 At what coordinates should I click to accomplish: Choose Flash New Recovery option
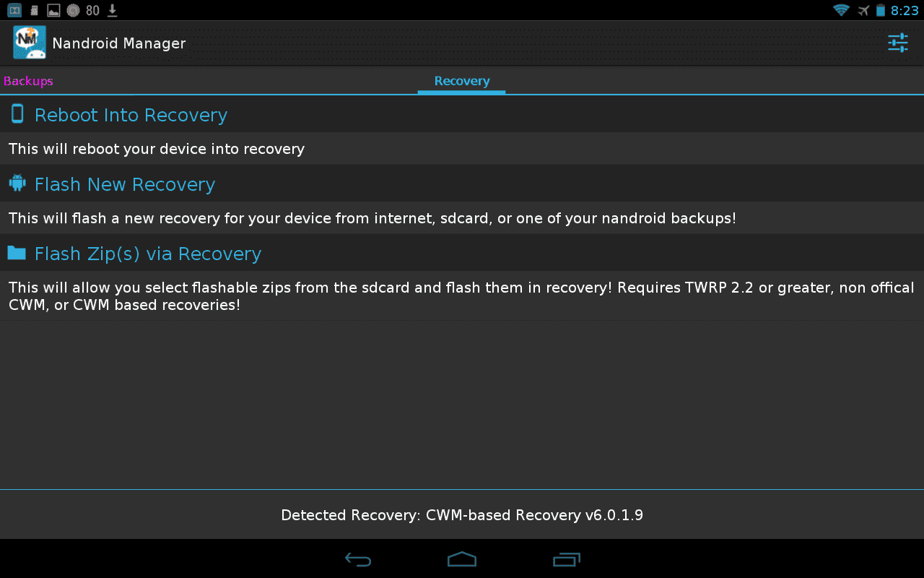point(462,184)
